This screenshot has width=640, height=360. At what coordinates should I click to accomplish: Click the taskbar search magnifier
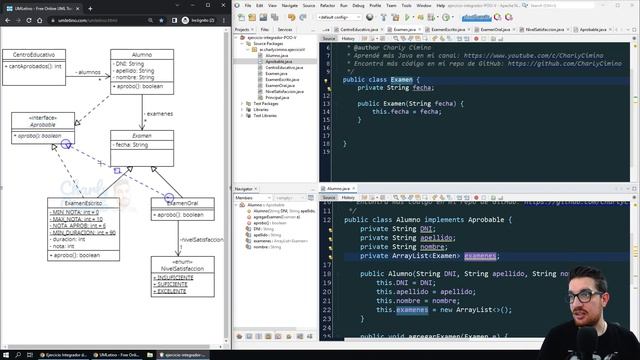[x=18, y=355]
